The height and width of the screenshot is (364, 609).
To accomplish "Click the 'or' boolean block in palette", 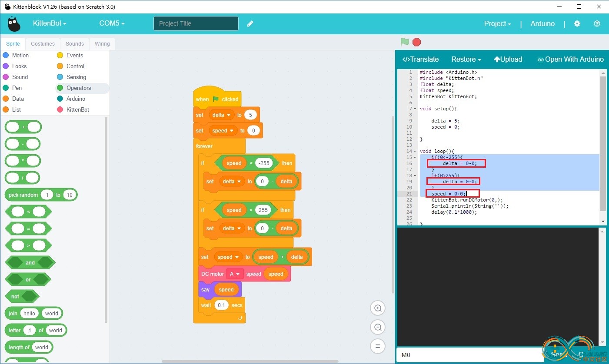I will (x=28, y=279).
